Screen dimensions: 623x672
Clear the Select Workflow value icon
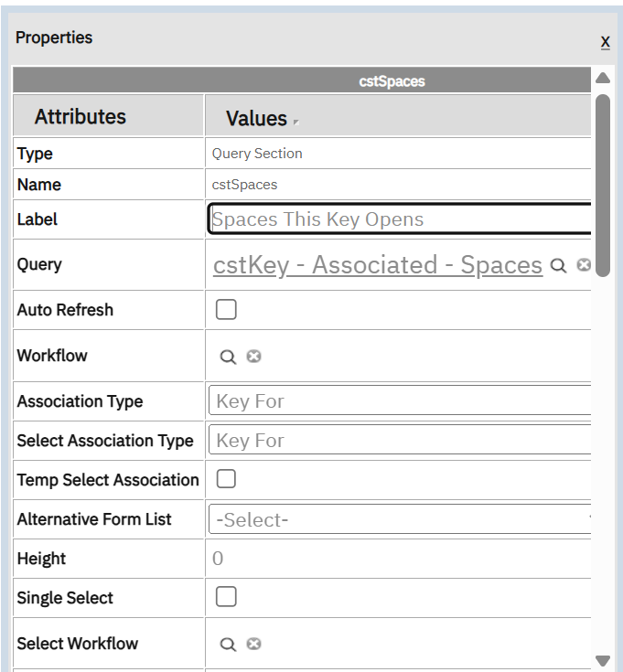pos(253,644)
